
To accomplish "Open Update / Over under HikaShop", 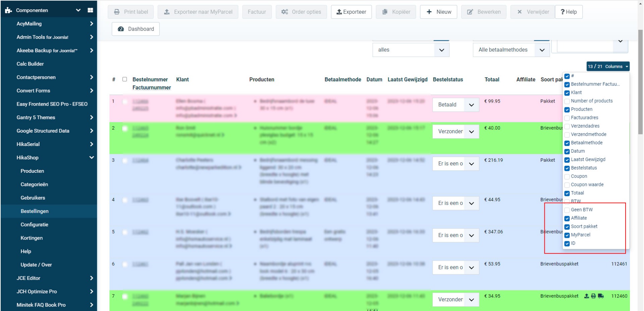I will pyautogui.click(x=36, y=265).
